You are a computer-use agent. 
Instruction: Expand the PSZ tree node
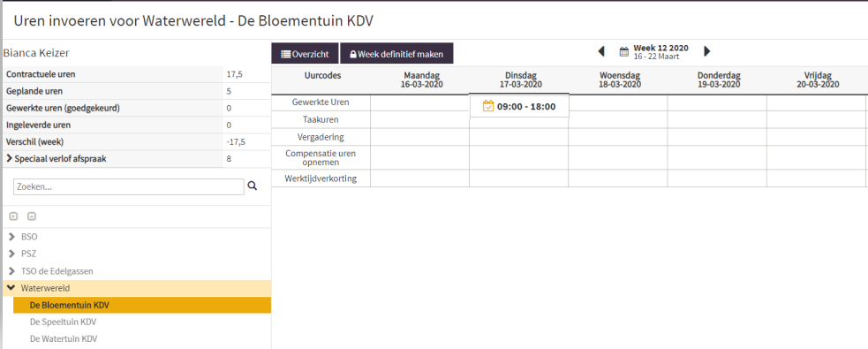tap(12, 254)
